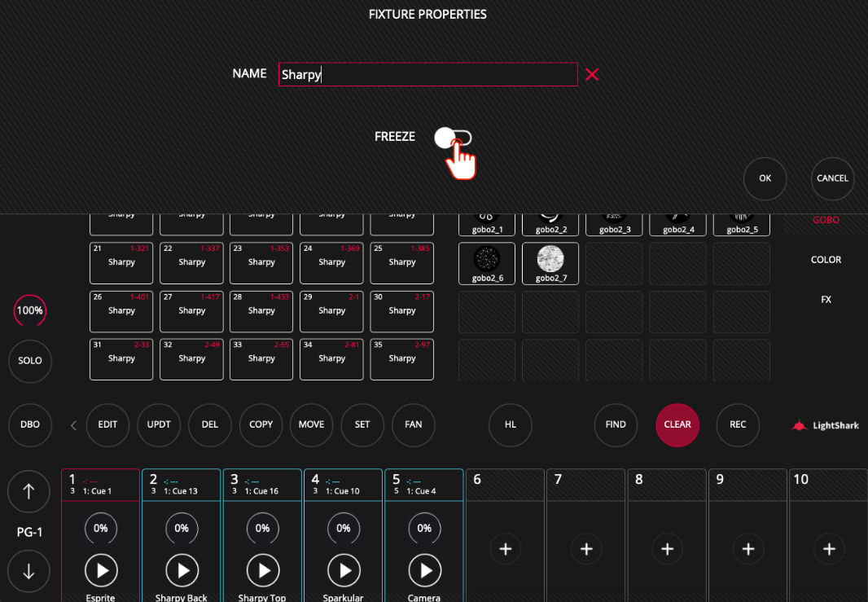Select the gobo2_6 gobo thumbnail
Screen dimensions: 868x602
click(487, 264)
